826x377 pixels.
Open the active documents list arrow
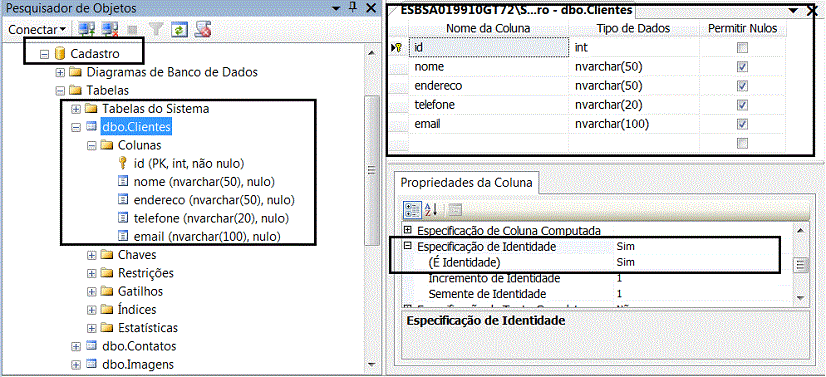coord(793,11)
